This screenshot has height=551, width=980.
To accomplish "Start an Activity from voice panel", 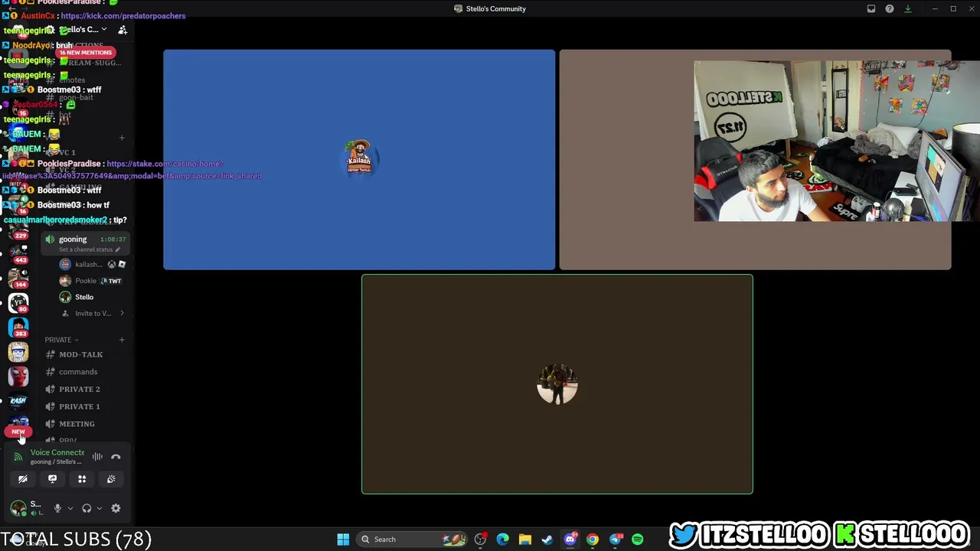I will [x=82, y=479].
